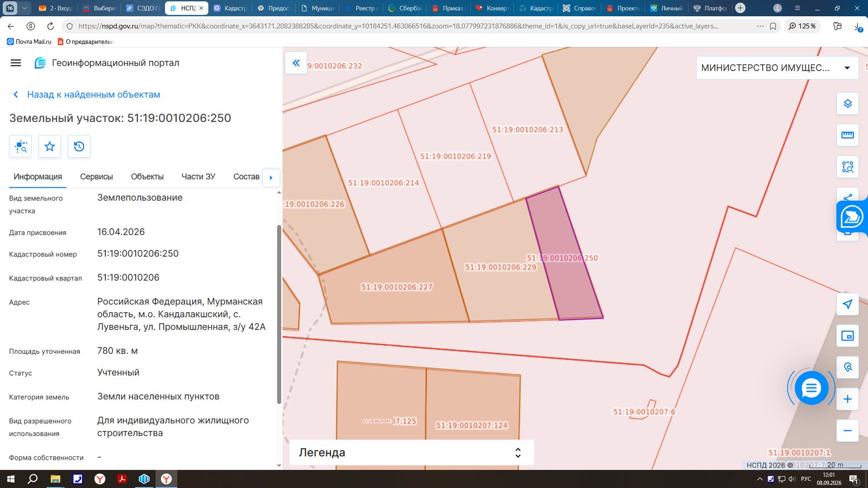This screenshot has width=868, height=488.
Task: Show more tabs with right arrow
Action: 271,178
